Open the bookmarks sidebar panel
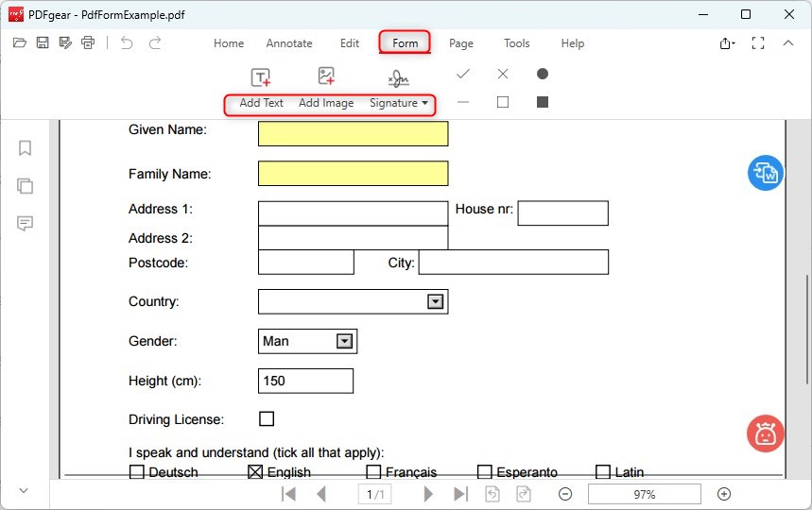812x510 pixels. tap(25, 148)
